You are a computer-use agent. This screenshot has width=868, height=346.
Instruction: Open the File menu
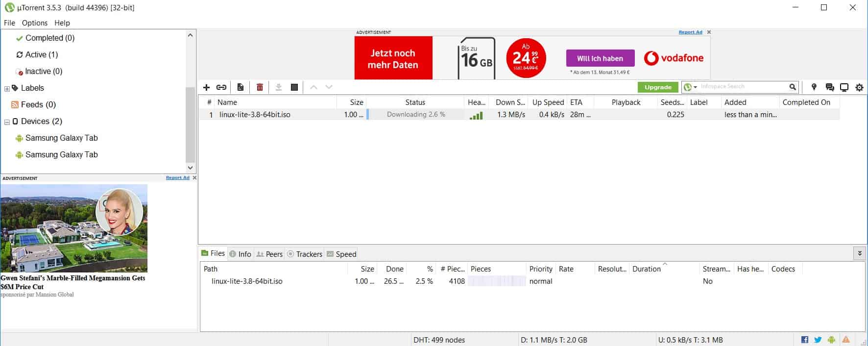click(x=9, y=23)
